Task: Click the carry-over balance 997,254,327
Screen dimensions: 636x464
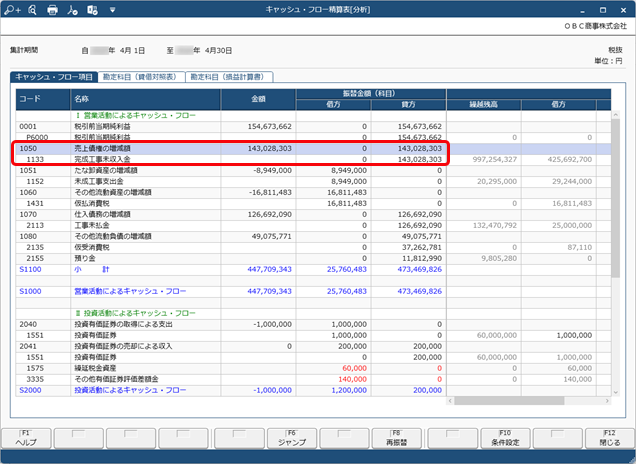Action: [x=495, y=159]
